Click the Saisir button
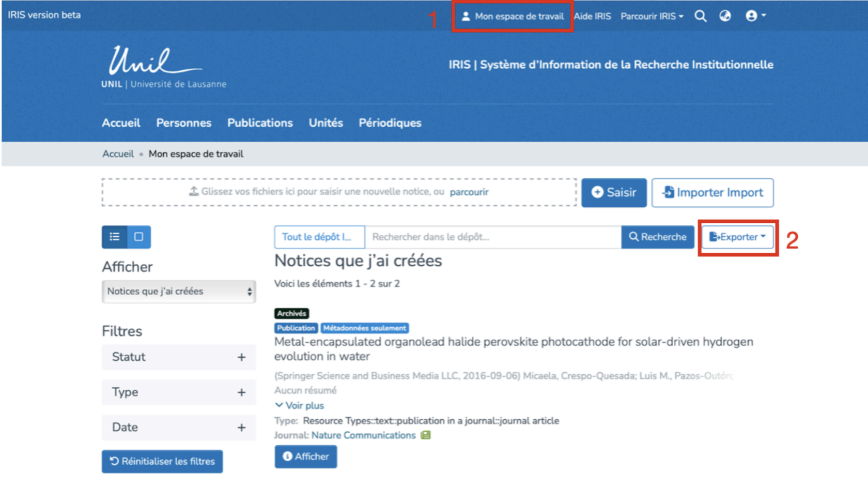This screenshot has height=487, width=868. 613,192
